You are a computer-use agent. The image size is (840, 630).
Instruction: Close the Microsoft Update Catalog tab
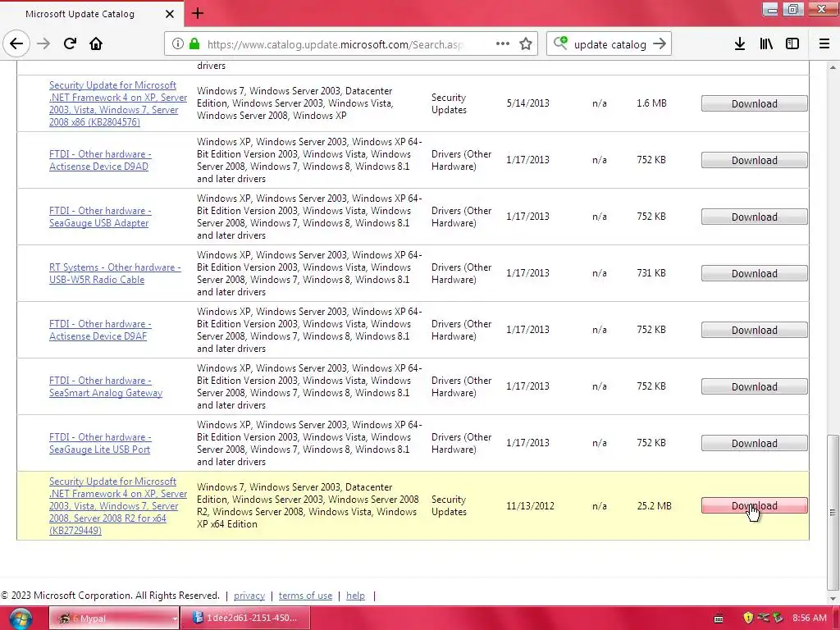pos(170,14)
